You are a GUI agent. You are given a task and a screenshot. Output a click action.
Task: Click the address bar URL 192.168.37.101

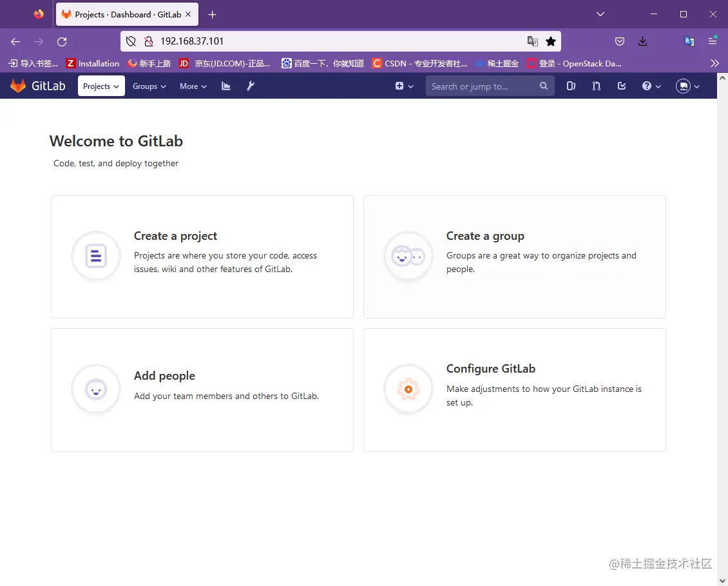(192, 41)
